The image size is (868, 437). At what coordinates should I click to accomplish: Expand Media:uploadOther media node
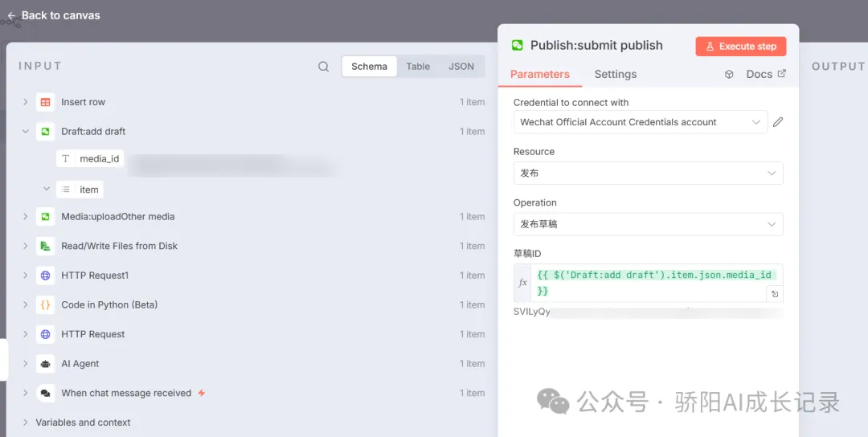(x=25, y=216)
